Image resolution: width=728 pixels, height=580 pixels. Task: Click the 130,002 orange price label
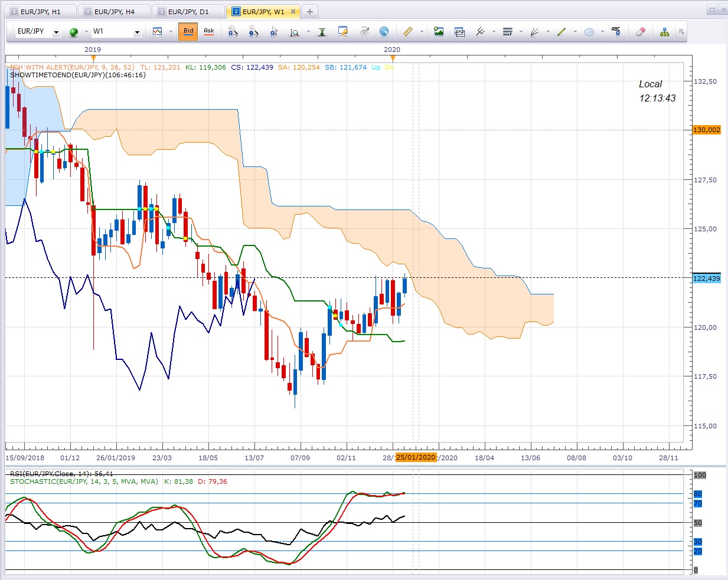coord(706,130)
